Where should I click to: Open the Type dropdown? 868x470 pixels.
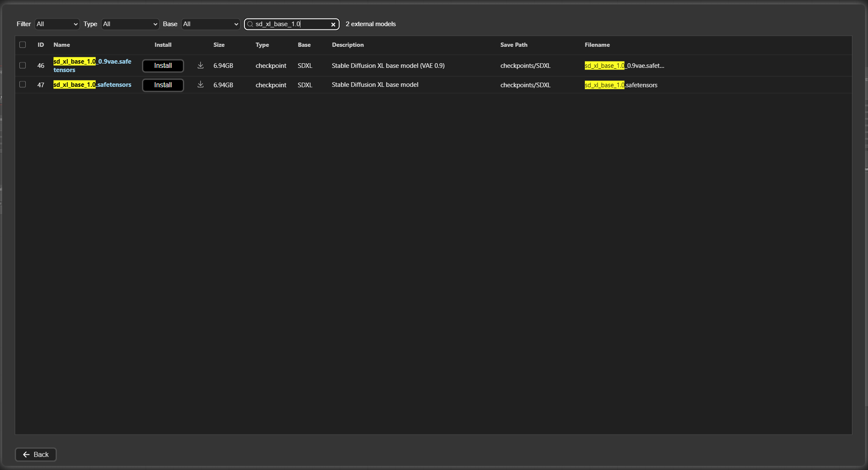(130, 24)
